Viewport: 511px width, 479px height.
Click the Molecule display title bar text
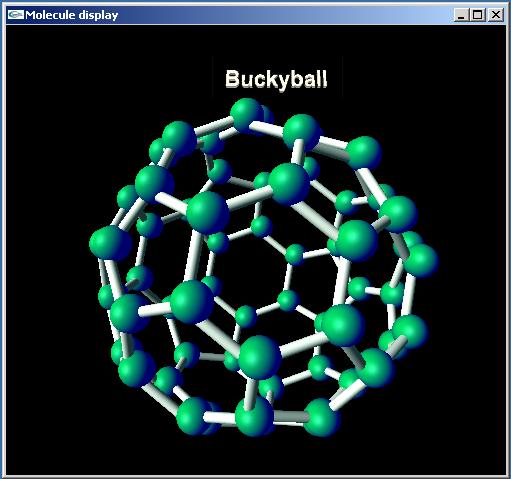coord(71,15)
